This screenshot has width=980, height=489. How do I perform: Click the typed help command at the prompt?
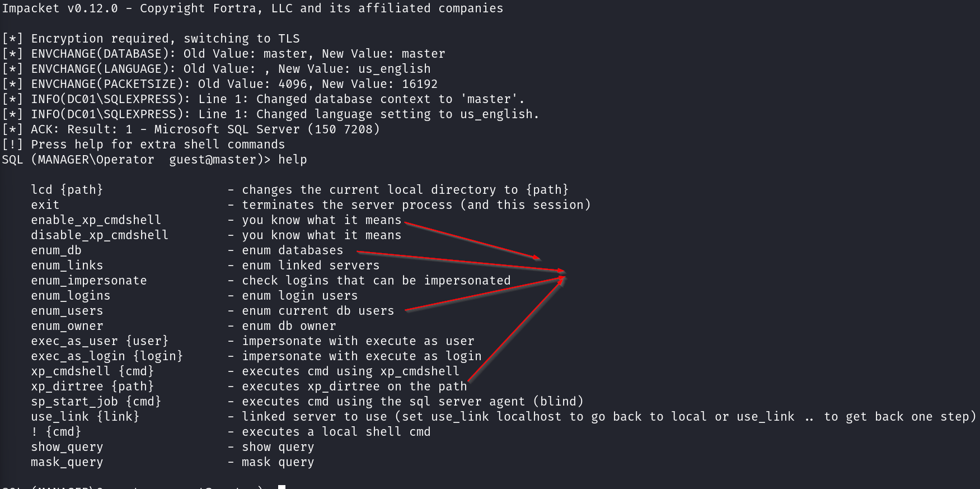pyautogui.click(x=293, y=160)
